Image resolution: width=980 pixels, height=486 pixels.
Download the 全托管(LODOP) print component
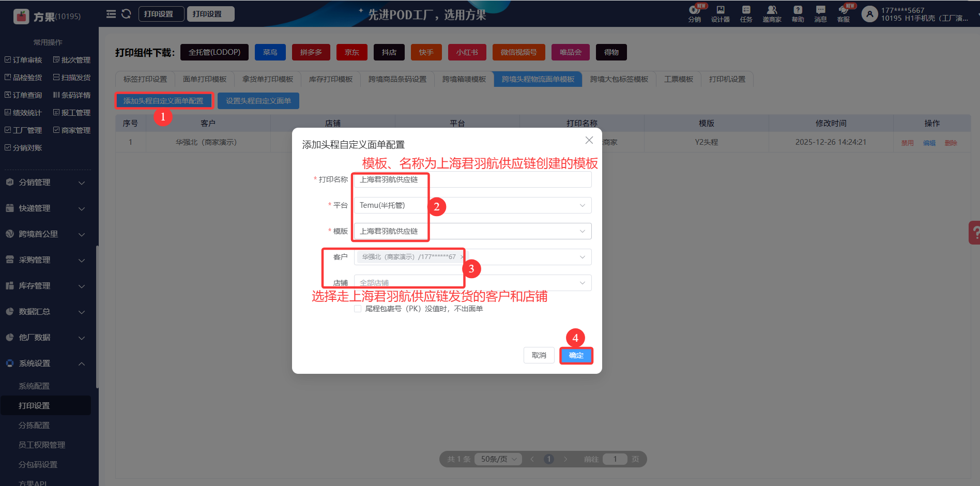tap(215, 52)
